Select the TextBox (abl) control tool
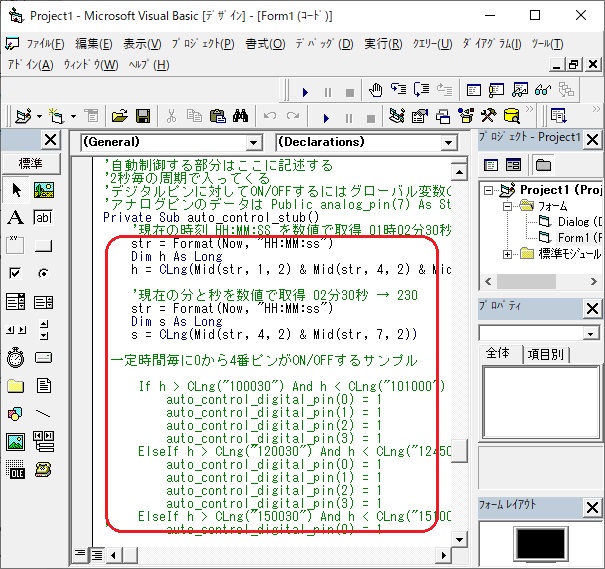Image resolution: width=605 pixels, height=569 pixels. (44, 218)
